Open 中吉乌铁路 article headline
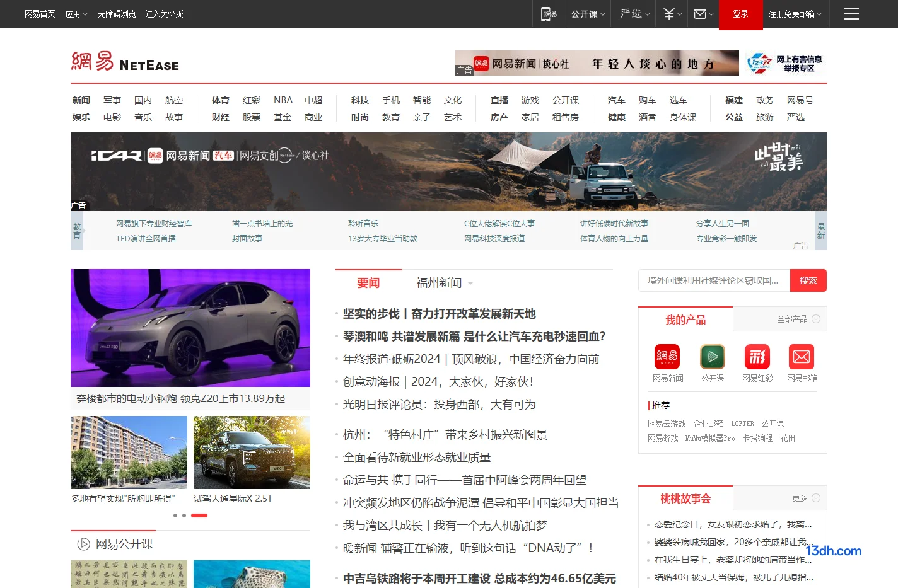The height and width of the screenshot is (588, 898). click(x=479, y=579)
